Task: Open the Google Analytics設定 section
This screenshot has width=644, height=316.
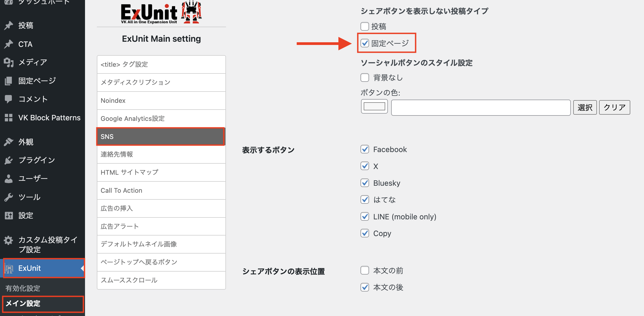Action: point(161,118)
